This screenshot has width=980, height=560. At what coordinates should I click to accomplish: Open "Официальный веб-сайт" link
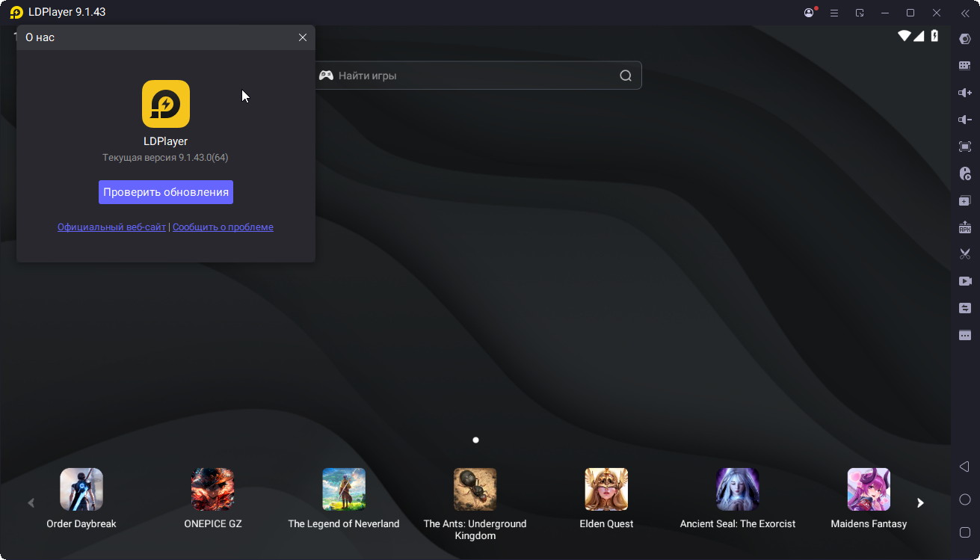pos(111,227)
